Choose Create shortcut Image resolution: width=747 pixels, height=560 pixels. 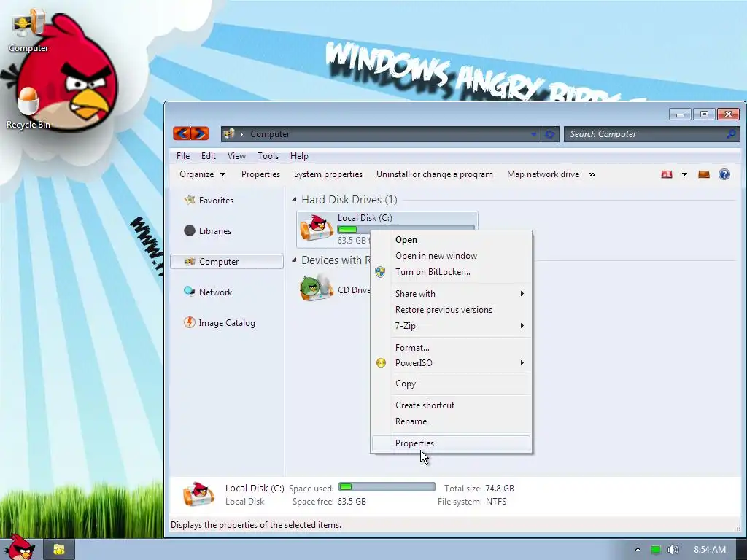[451, 405]
